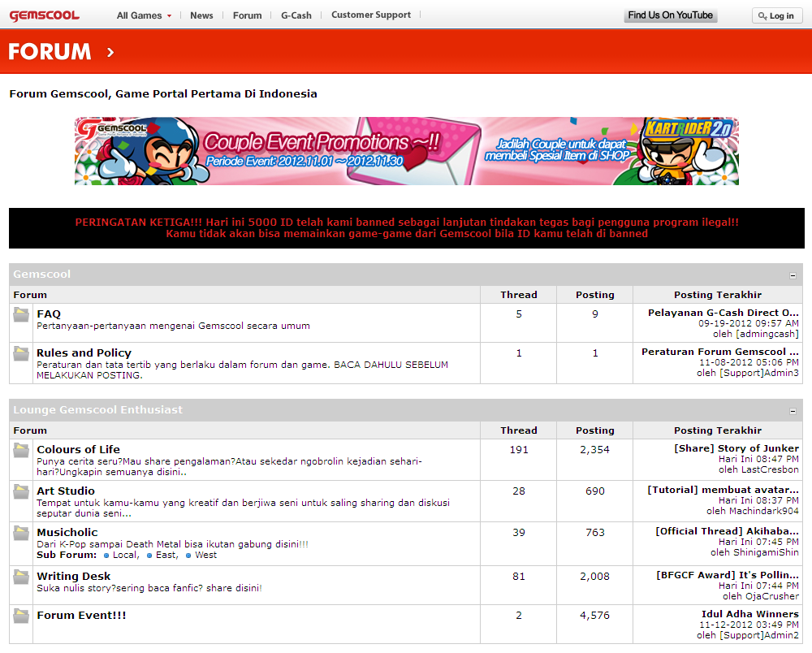Click the blue dot icon before West
This screenshot has height=653, width=812.
(x=188, y=556)
